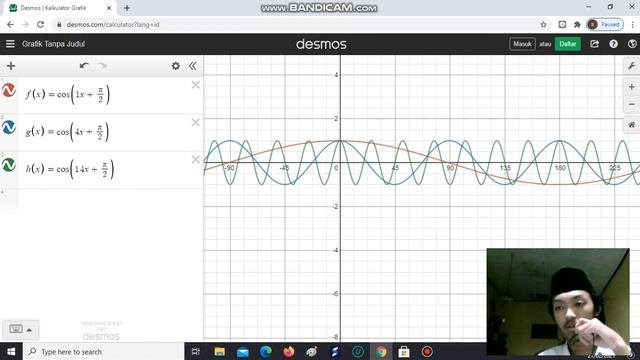This screenshot has height=360, width=640.
Task: Open the browser extensions puzzle icon
Action: 577,24
